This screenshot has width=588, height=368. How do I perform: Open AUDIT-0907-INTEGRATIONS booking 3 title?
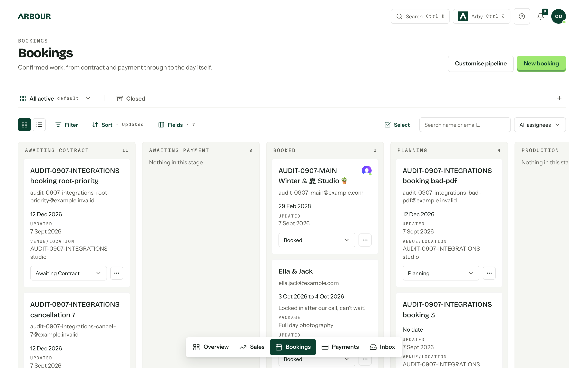pos(447,310)
